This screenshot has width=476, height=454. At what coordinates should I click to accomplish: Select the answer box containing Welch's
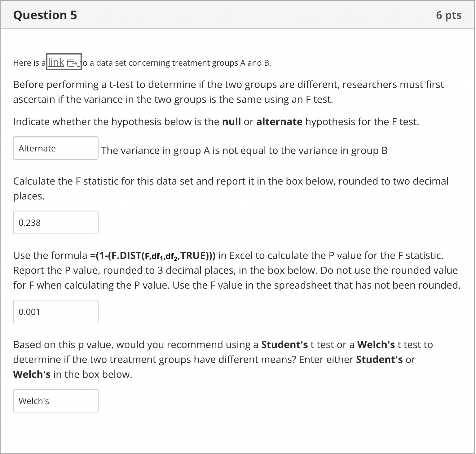pyautogui.click(x=56, y=401)
